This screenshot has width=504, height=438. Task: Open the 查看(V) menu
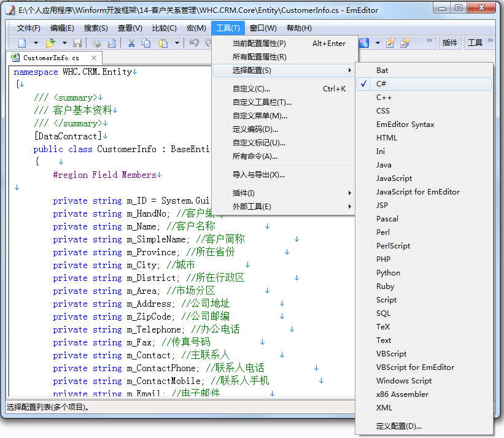coord(130,28)
